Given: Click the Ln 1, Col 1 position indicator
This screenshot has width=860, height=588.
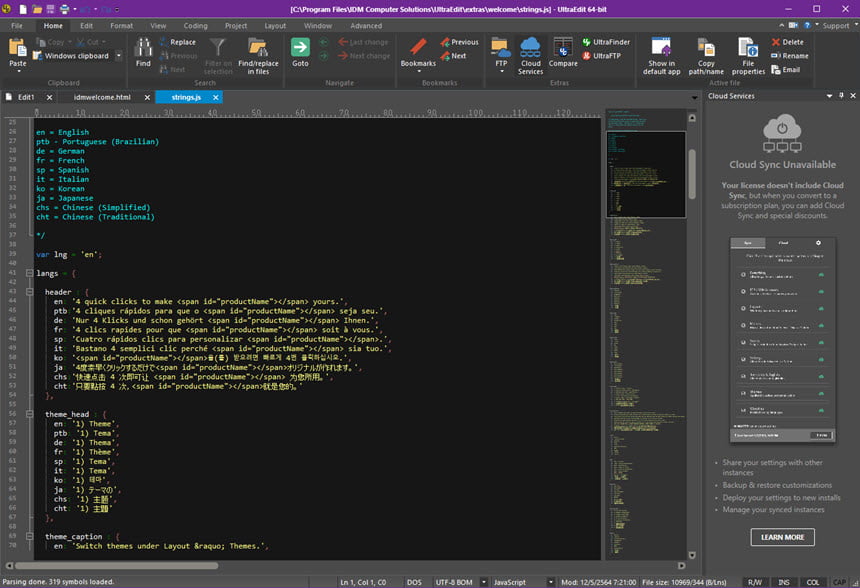Looking at the screenshot, I should coord(363,582).
